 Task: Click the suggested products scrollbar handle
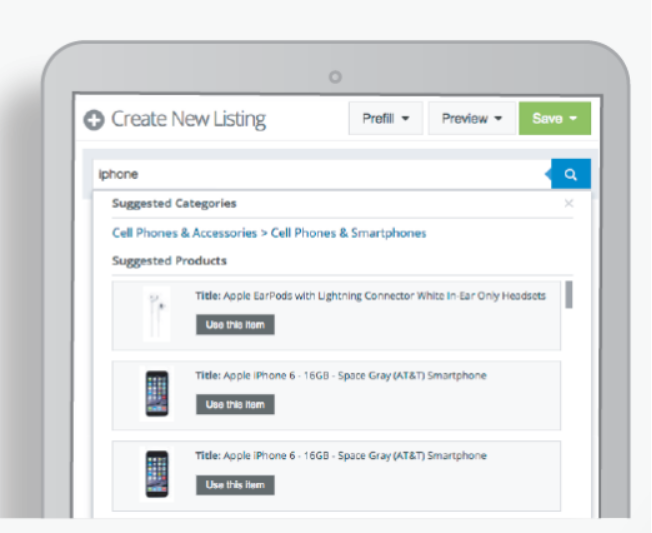569,295
